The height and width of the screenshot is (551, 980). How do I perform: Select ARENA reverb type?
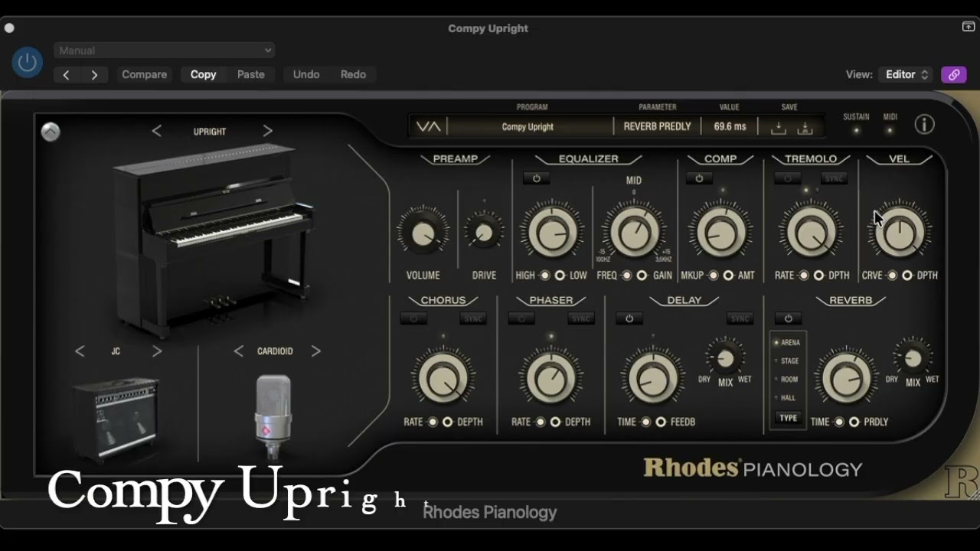point(787,343)
